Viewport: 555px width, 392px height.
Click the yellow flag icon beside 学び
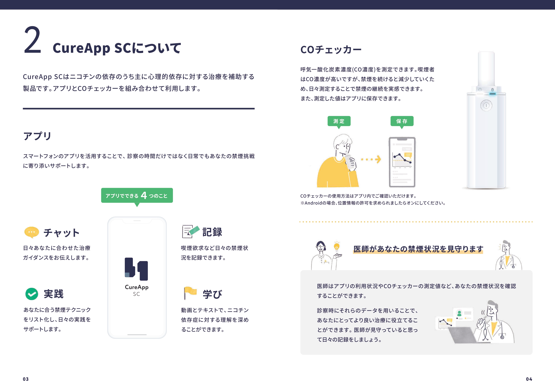(190, 293)
